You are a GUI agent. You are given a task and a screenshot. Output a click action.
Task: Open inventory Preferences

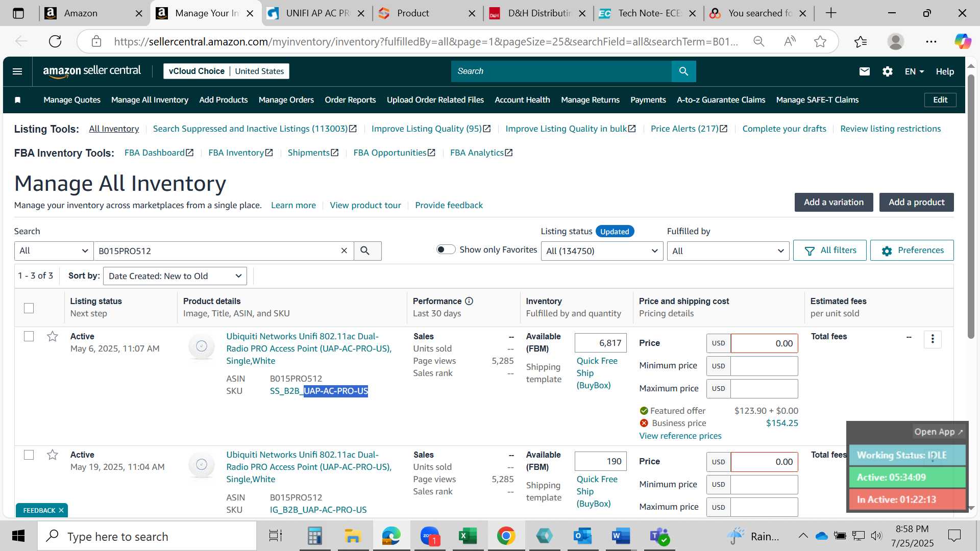click(x=912, y=250)
